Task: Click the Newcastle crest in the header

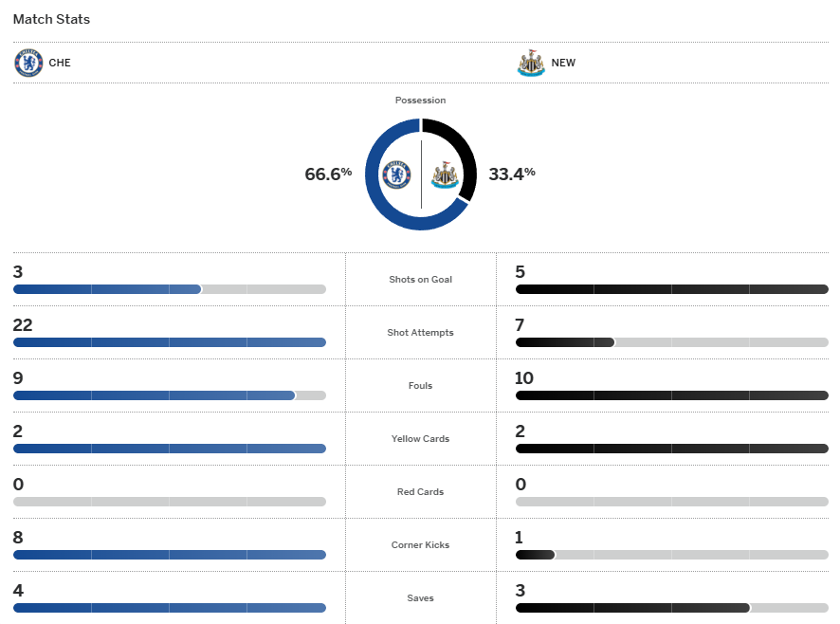Action: [531, 63]
